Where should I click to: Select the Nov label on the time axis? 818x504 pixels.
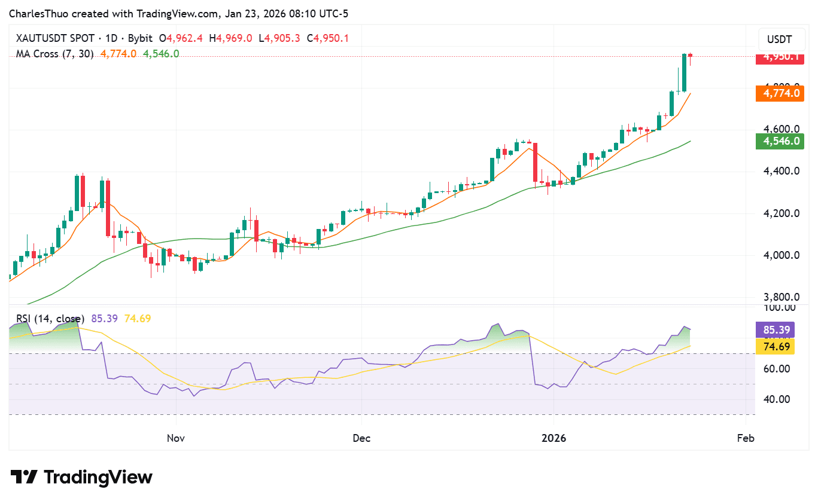(175, 438)
